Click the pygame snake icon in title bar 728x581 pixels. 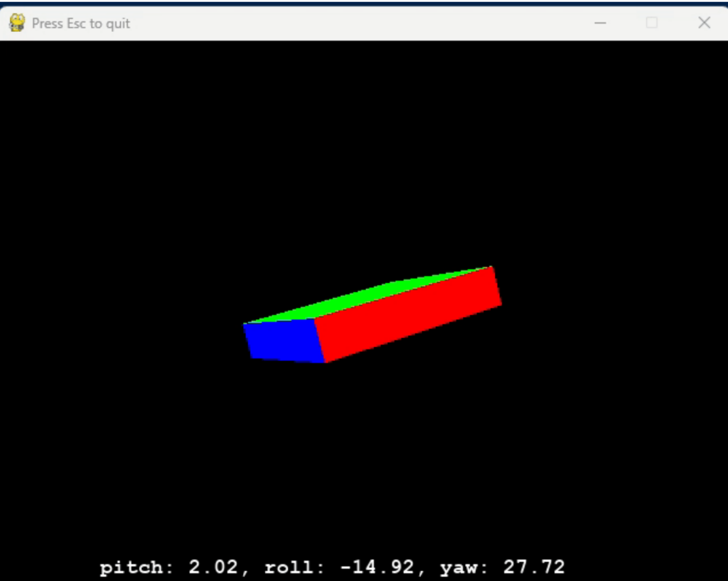coord(17,23)
